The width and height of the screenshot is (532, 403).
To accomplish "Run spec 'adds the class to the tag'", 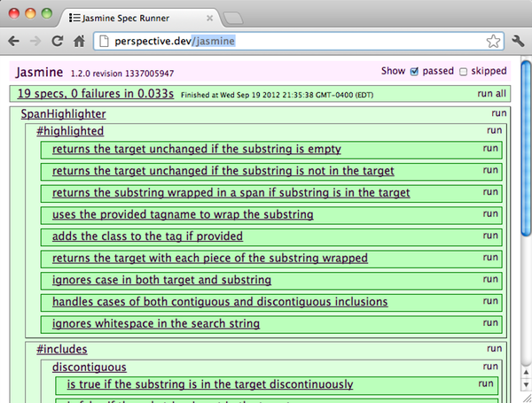I will (490, 236).
